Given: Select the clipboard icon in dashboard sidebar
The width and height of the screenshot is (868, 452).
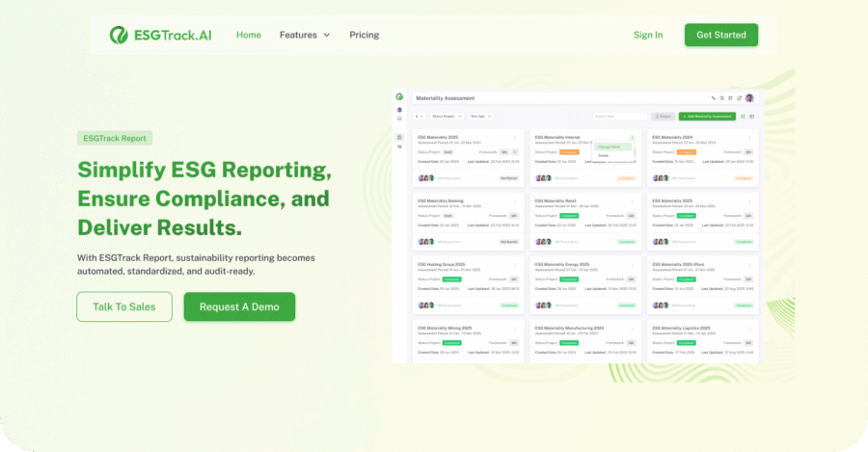Looking at the screenshot, I should pyautogui.click(x=399, y=137).
